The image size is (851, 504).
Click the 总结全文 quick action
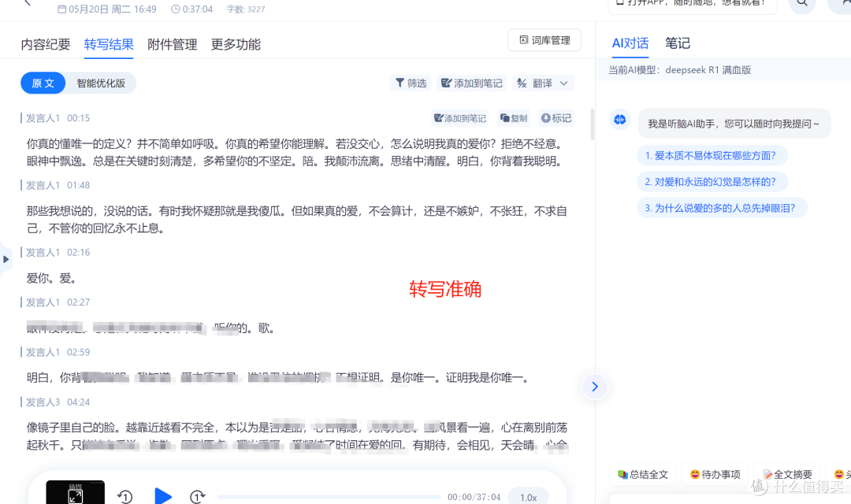point(643,475)
